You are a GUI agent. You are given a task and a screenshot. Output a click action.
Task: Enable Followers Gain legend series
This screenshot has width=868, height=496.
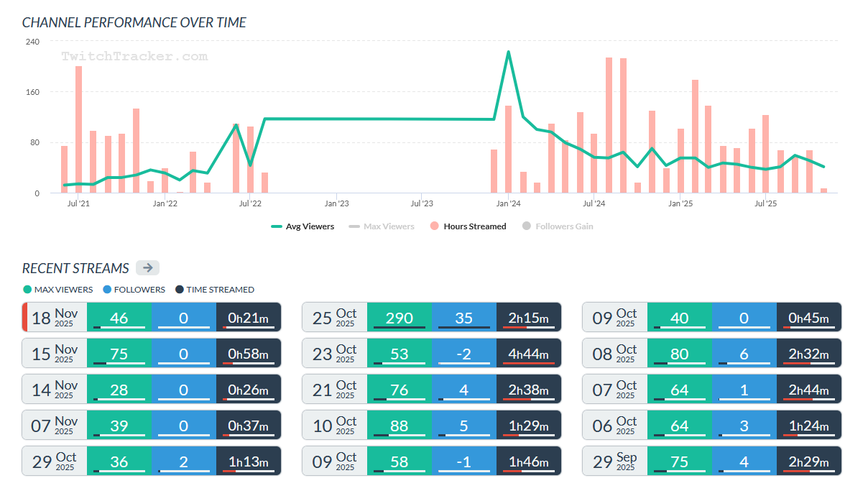(x=558, y=226)
